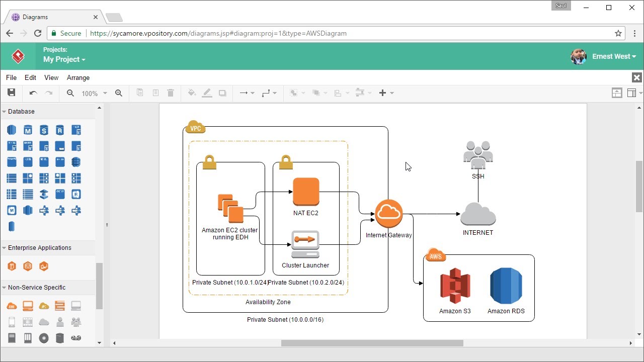This screenshot has width=644, height=362.
Task: Open the View menu
Action: point(51,77)
